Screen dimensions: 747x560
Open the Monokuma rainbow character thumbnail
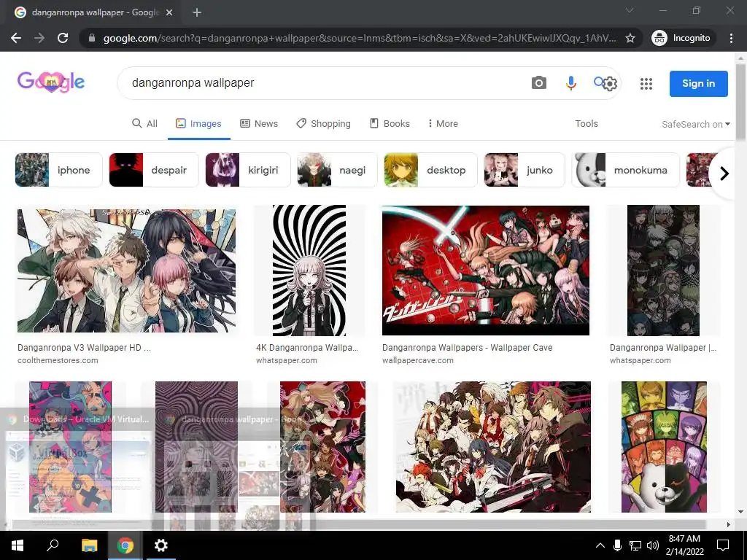click(664, 447)
